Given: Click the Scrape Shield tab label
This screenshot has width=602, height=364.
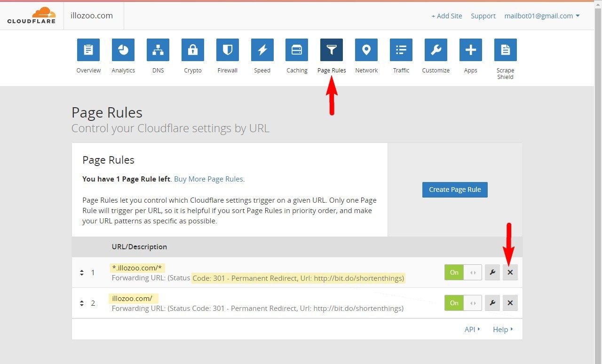Looking at the screenshot, I should tap(506, 74).
